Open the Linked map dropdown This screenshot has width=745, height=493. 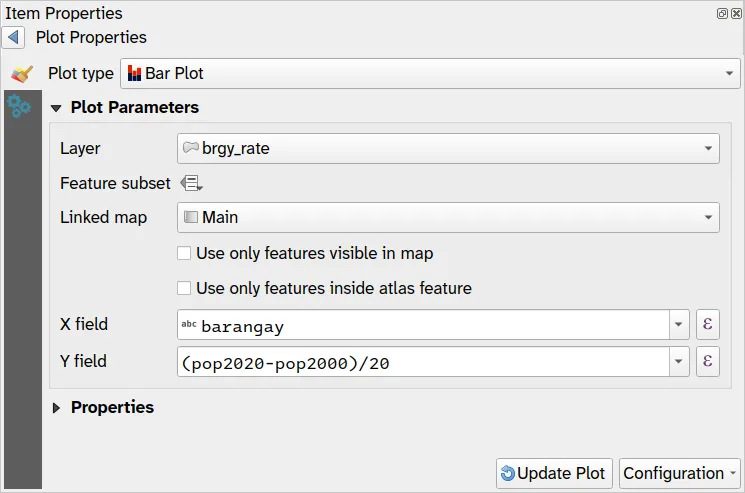pos(447,217)
